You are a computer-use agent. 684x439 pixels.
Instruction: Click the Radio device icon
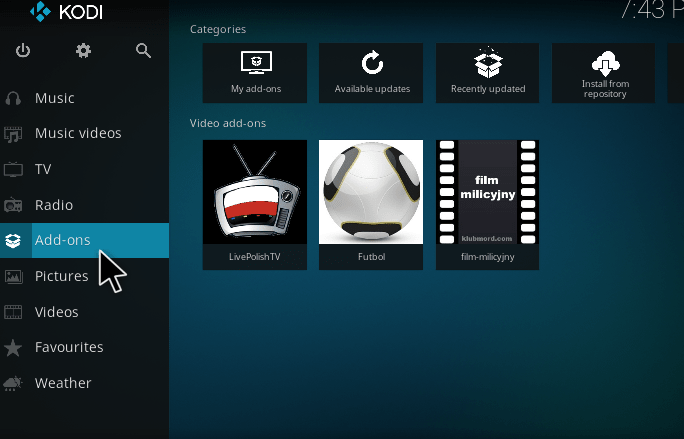tap(13, 205)
